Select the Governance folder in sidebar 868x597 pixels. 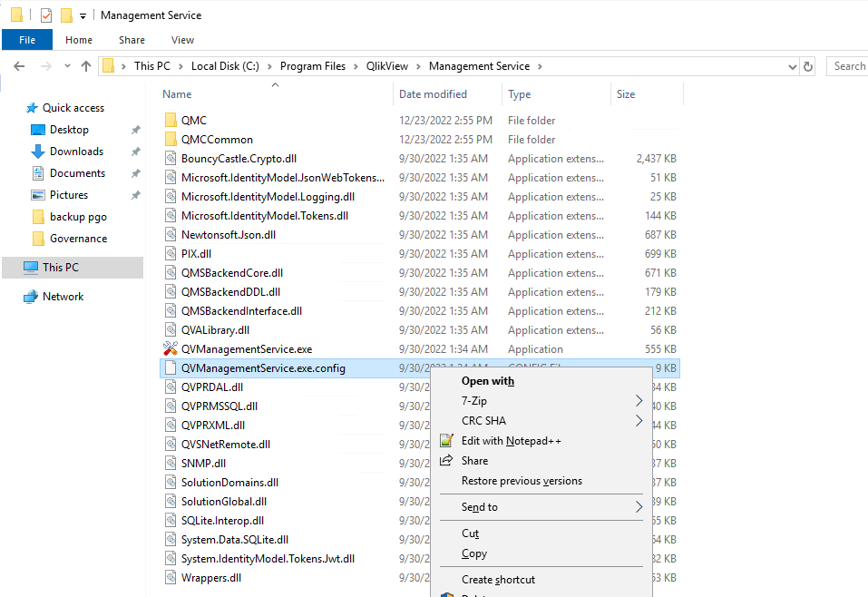click(79, 239)
